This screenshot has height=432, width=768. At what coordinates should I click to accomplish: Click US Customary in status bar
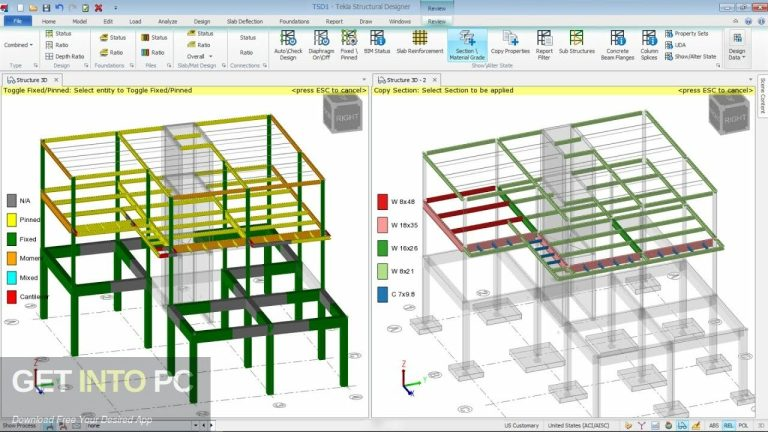point(521,426)
